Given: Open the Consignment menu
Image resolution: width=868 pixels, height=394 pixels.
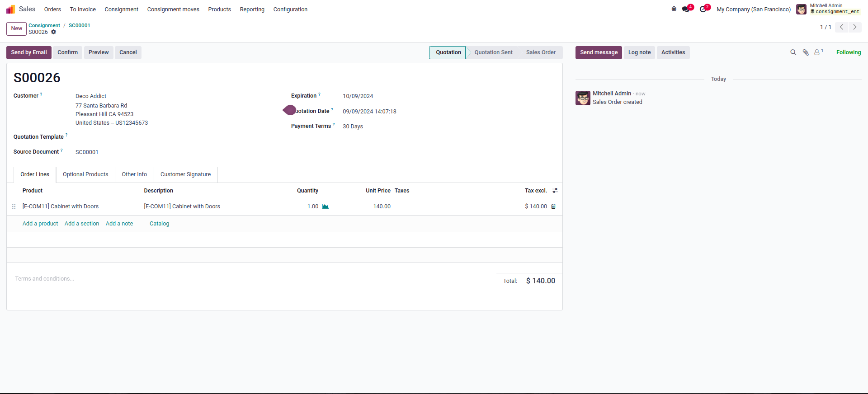Looking at the screenshot, I should tap(122, 9).
